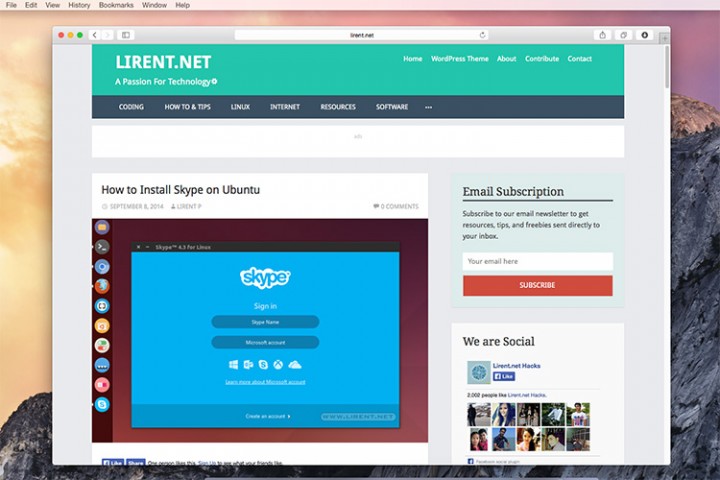Viewport: 720px width, 480px height.
Task: Click the 0 COMMENTS link
Action: tap(399, 206)
